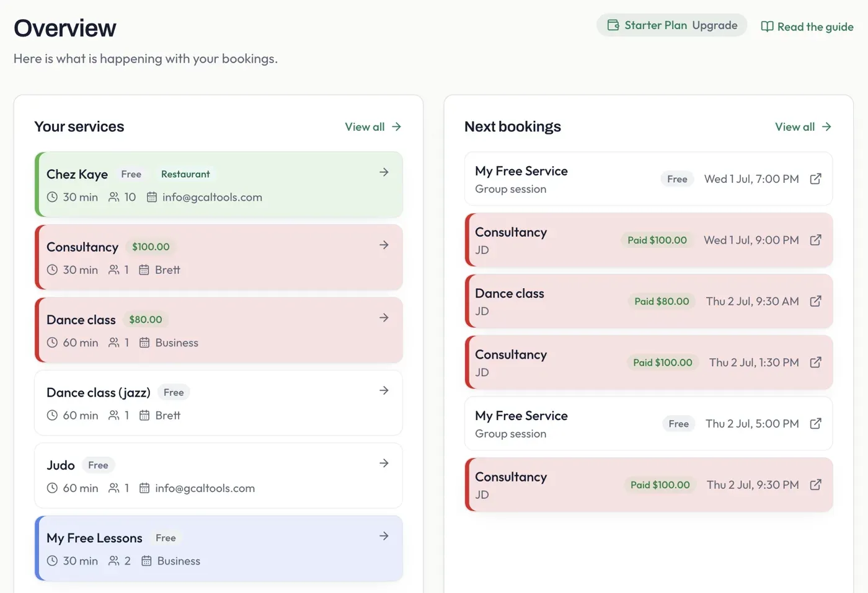
Task: Open external link for Consultancy Thu 9:30 PM booking
Action: click(x=815, y=485)
